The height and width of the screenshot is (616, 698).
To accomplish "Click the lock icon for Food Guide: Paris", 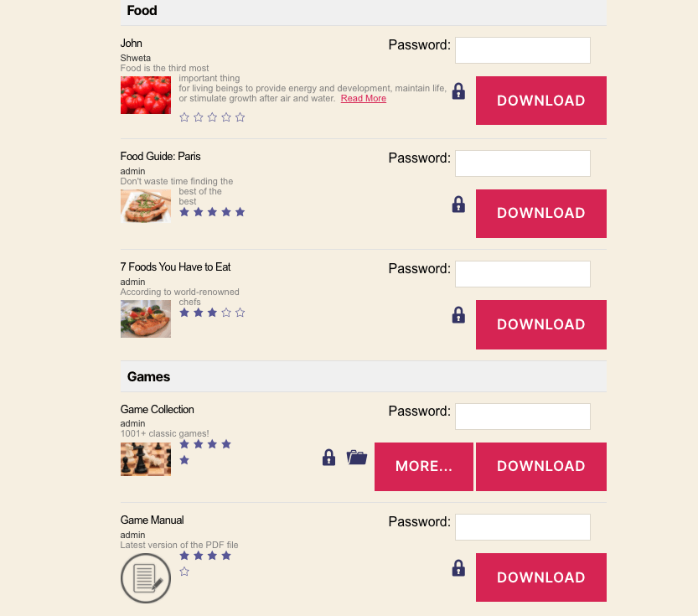I will click(x=458, y=204).
